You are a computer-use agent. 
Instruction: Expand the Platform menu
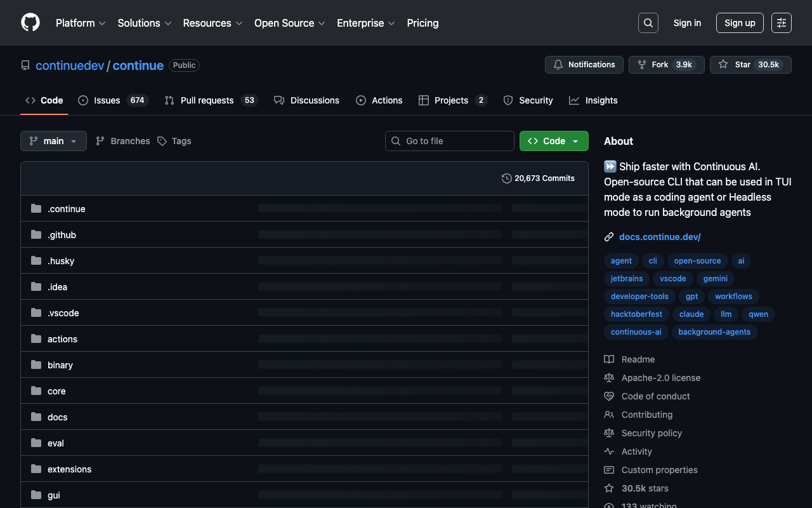click(81, 23)
